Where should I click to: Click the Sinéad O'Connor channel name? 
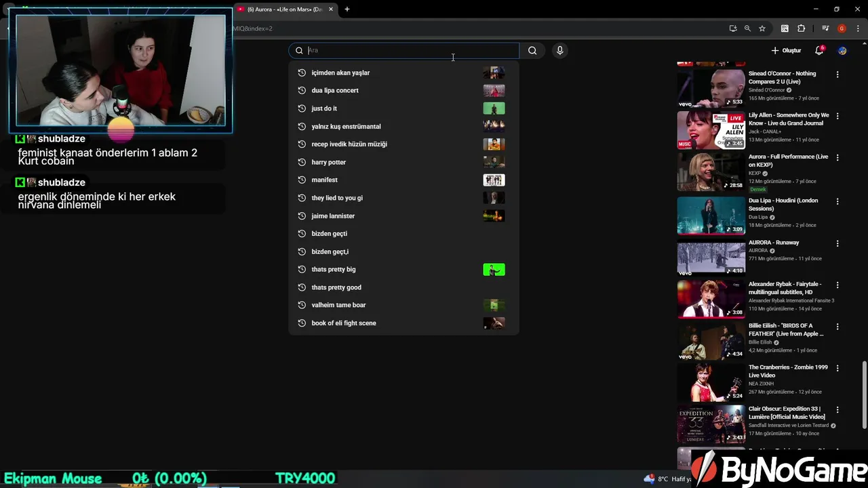click(x=766, y=90)
